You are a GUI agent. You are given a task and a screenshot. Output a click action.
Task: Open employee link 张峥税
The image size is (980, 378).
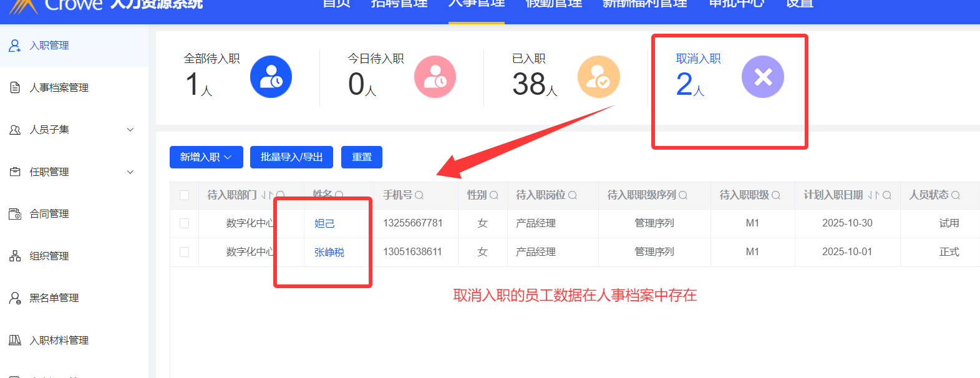tap(329, 252)
